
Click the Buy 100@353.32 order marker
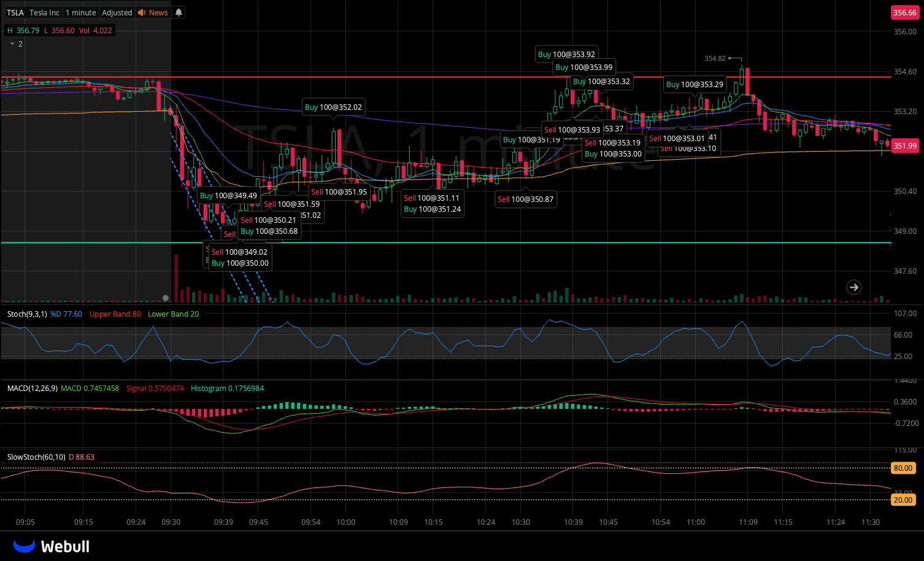601,81
